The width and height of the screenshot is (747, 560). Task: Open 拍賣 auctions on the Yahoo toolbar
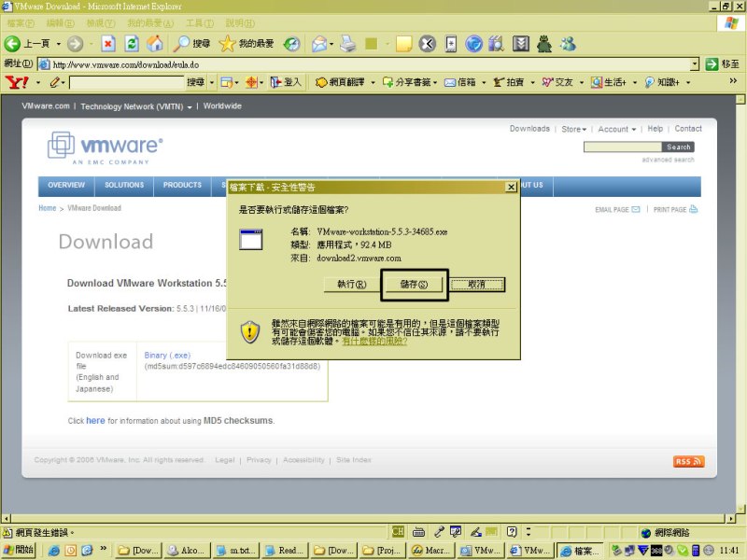pyautogui.click(x=508, y=82)
